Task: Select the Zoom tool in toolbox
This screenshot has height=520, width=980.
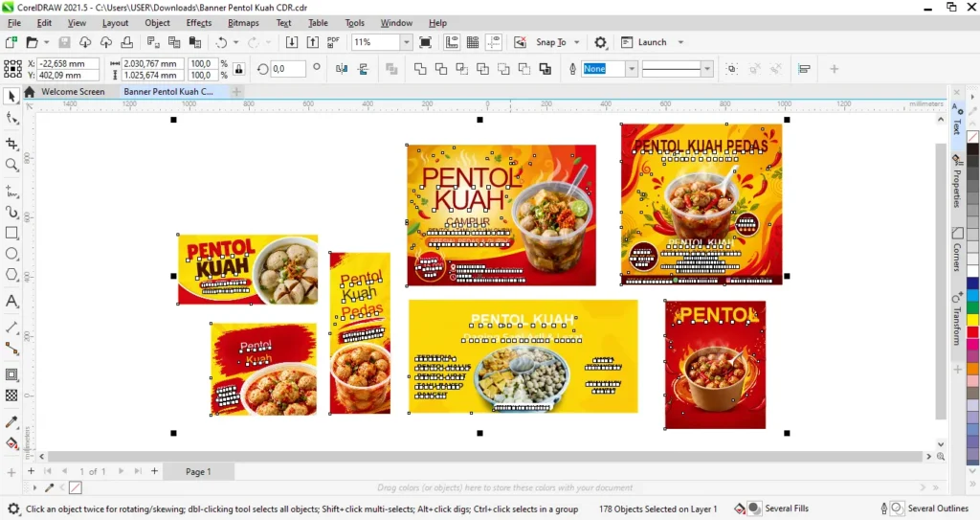Action: click(x=11, y=165)
